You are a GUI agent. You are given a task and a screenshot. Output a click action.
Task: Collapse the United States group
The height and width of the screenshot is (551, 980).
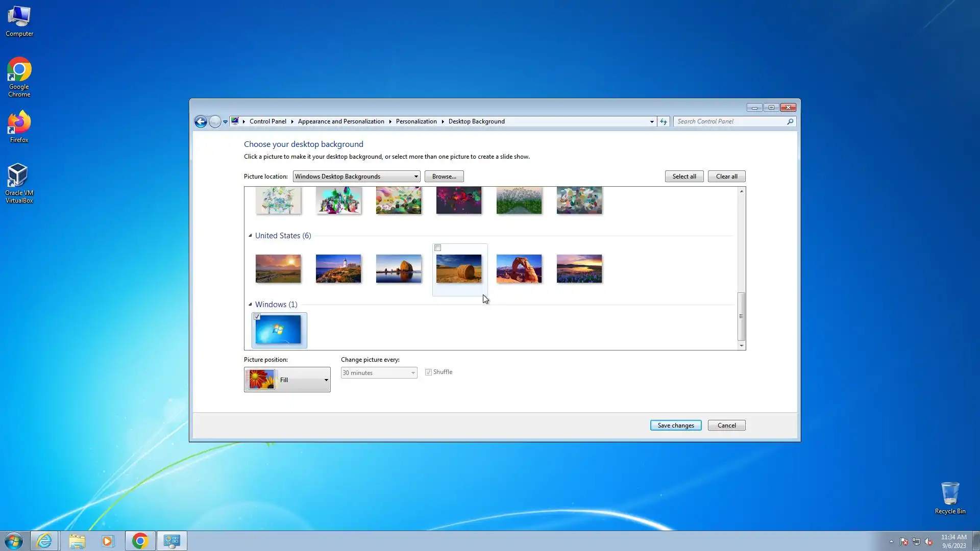(x=250, y=236)
